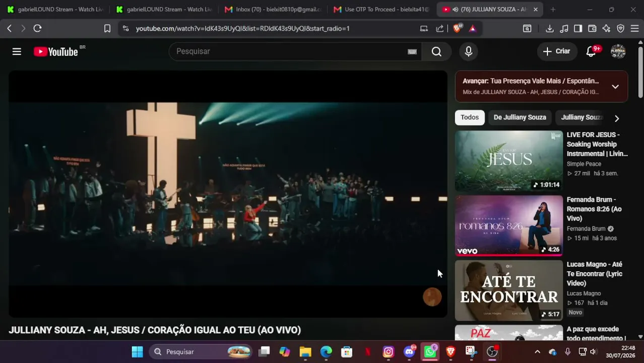The height and width of the screenshot is (363, 644).
Task: Open YouTube notifications bell
Action: pyautogui.click(x=591, y=51)
